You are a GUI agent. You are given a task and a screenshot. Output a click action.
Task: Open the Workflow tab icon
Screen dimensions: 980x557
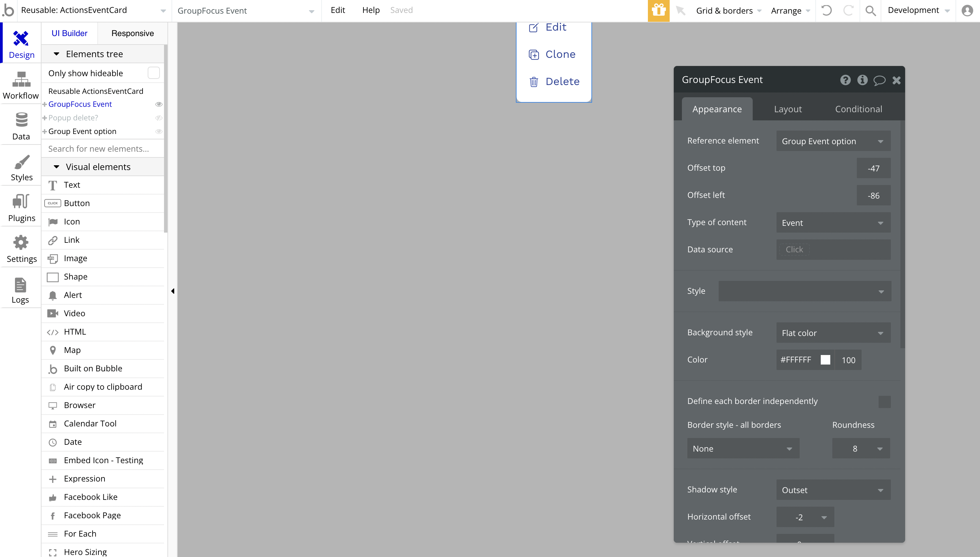(x=21, y=80)
